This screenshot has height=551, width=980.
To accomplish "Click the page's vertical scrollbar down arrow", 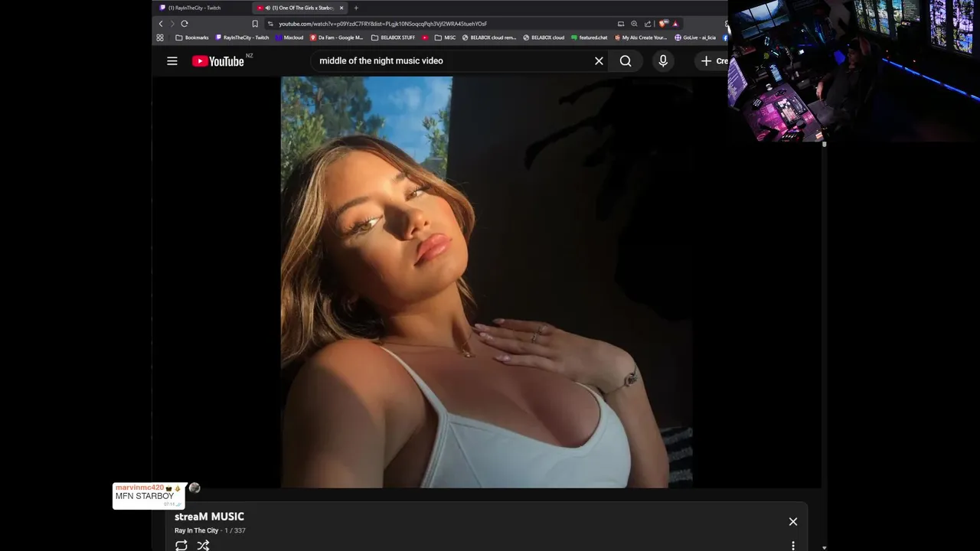I will tap(824, 547).
